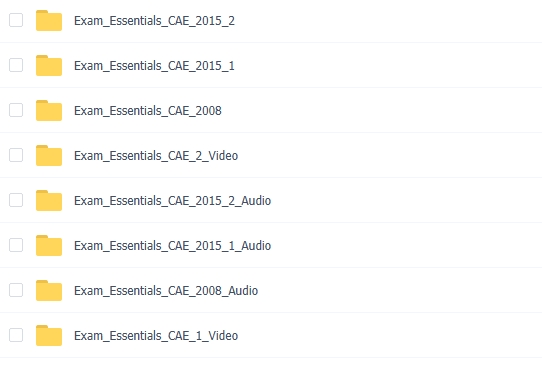Open the Exam_Essentials_CAE_2015_2 folder icon
542x366 pixels.
click(x=49, y=21)
